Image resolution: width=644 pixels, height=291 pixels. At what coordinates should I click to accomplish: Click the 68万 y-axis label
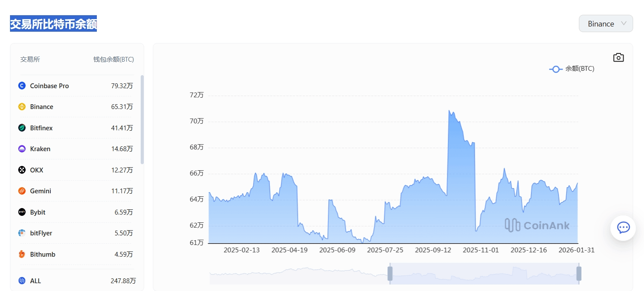[197, 147]
